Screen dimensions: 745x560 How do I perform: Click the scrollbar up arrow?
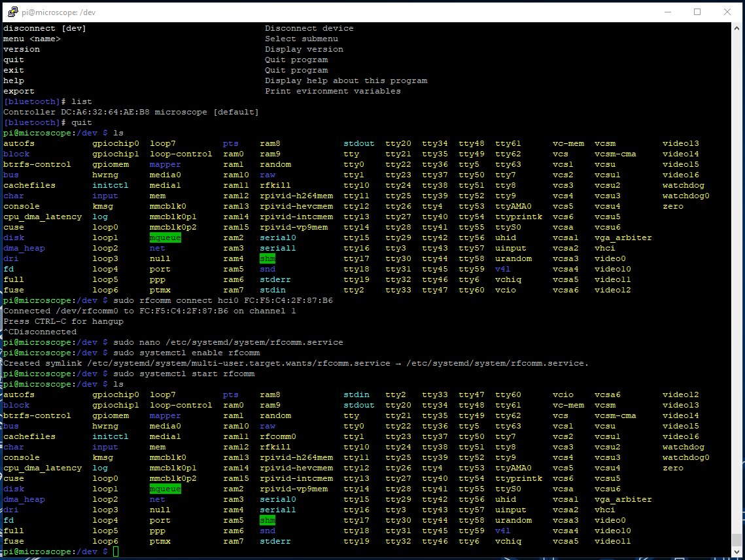[736, 28]
